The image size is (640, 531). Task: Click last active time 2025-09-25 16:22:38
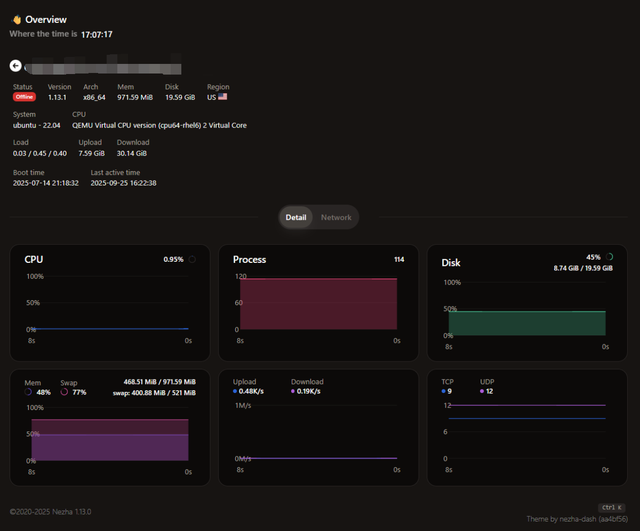tap(123, 183)
